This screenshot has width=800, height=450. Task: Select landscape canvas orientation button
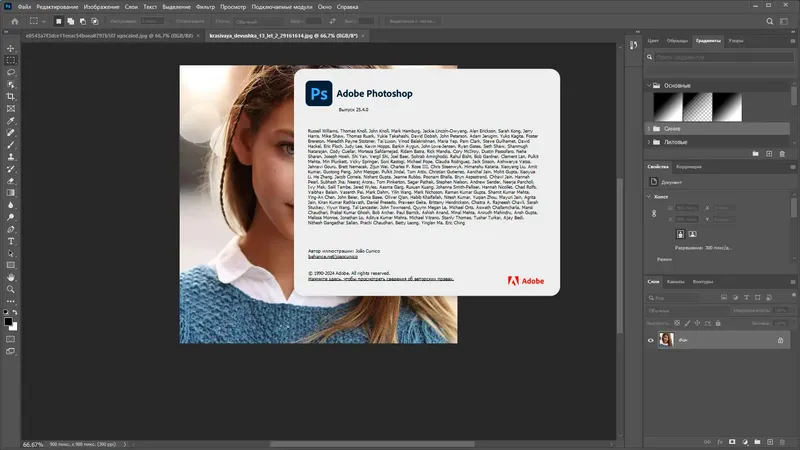tap(692, 234)
